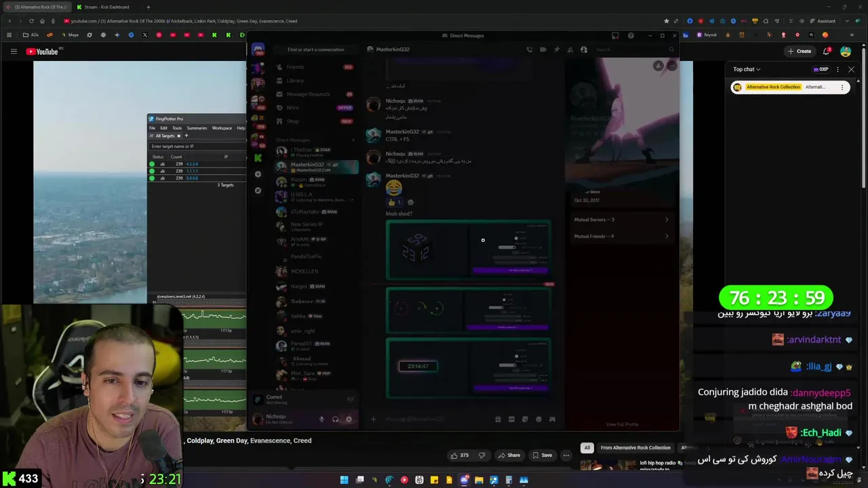Open the TheStar direct message
Image resolution: width=868 pixels, height=488 pixels.
315,152
